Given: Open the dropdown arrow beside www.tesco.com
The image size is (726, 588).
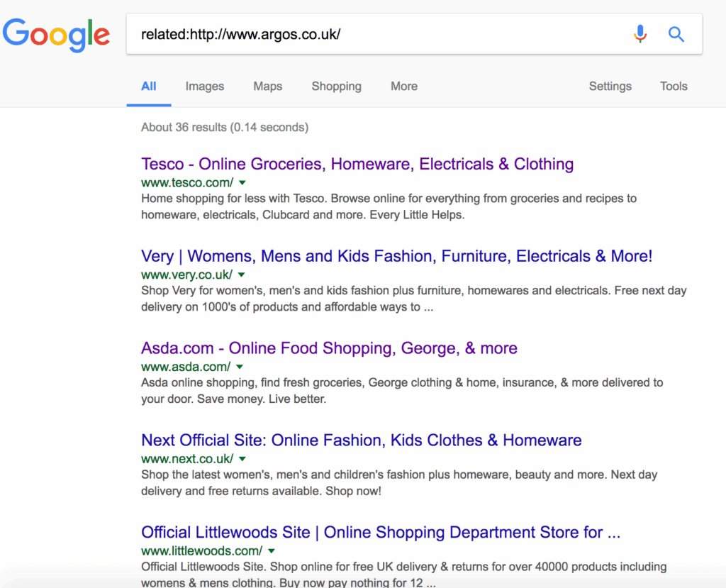Looking at the screenshot, I should (x=242, y=182).
